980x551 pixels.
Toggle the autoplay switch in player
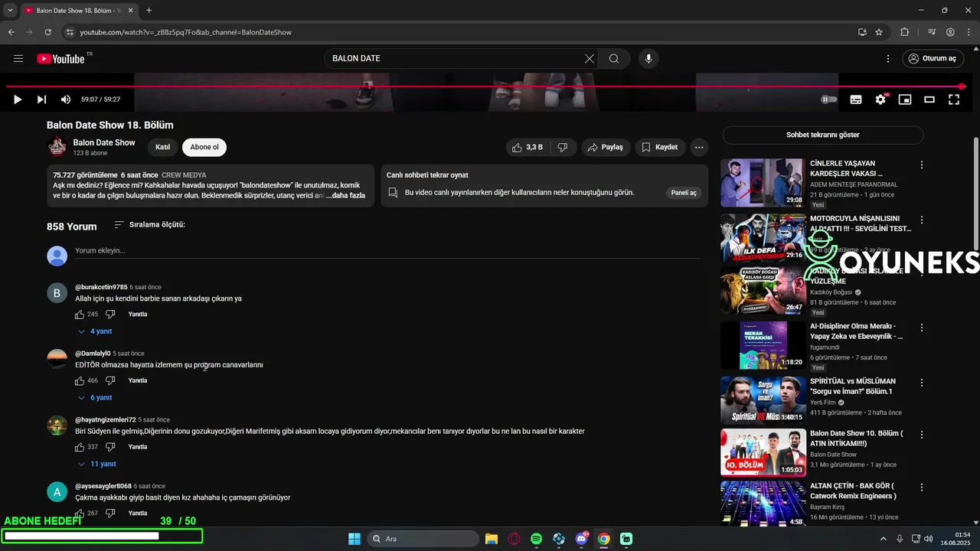coord(829,99)
